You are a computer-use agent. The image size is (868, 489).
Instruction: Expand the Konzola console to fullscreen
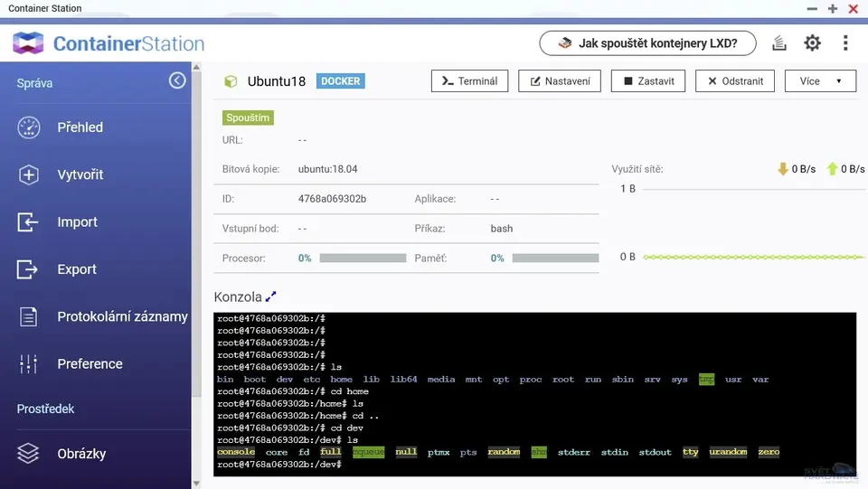270,296
